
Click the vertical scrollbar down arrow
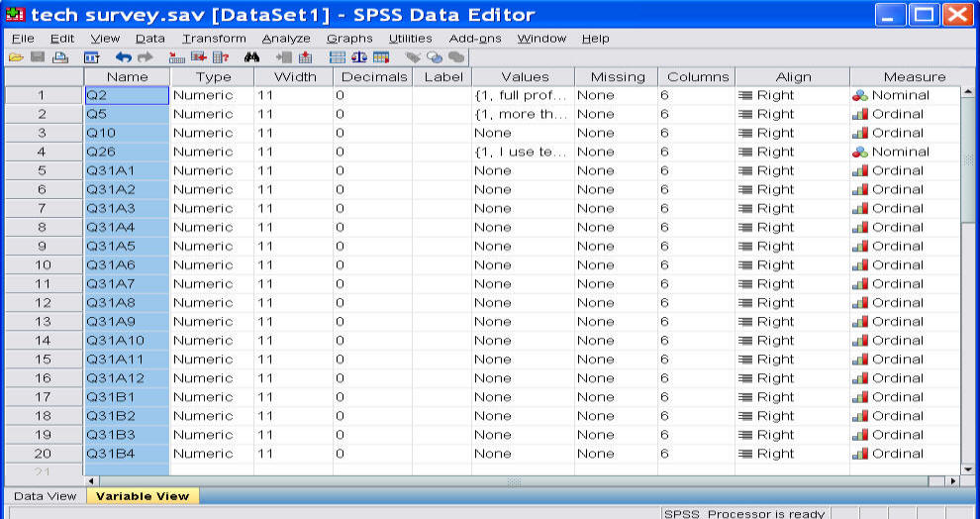coord(967,467)
